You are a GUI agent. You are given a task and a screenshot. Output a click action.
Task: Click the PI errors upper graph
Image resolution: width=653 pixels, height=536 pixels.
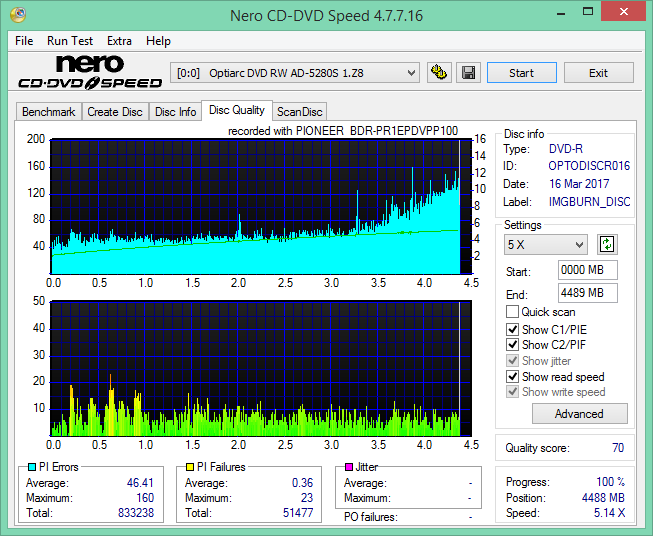point(261,207)
